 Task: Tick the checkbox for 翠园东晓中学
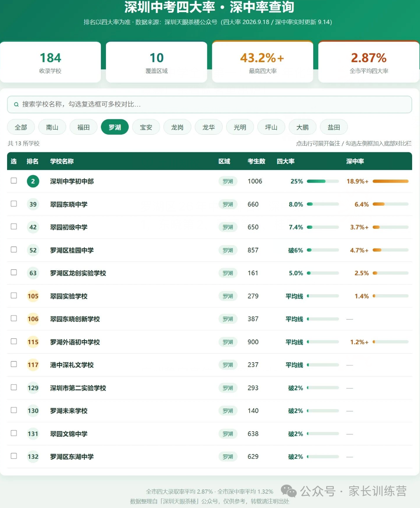14,204
